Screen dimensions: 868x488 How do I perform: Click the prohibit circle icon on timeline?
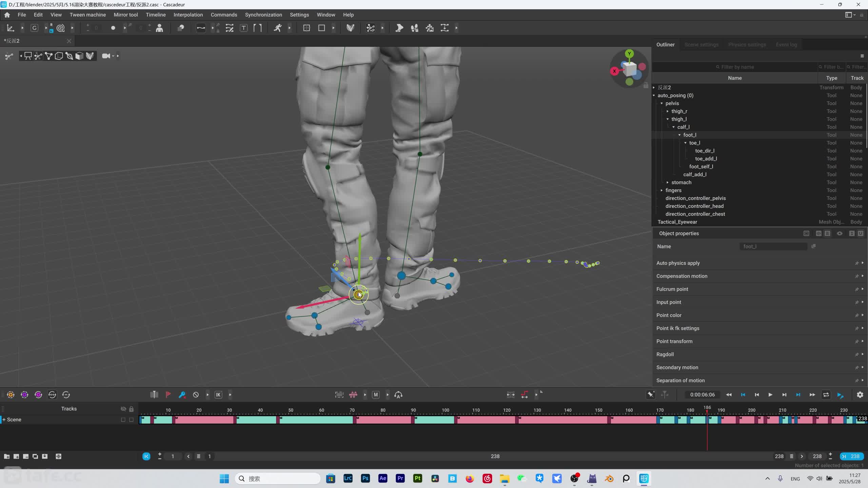tap(196, 395)
